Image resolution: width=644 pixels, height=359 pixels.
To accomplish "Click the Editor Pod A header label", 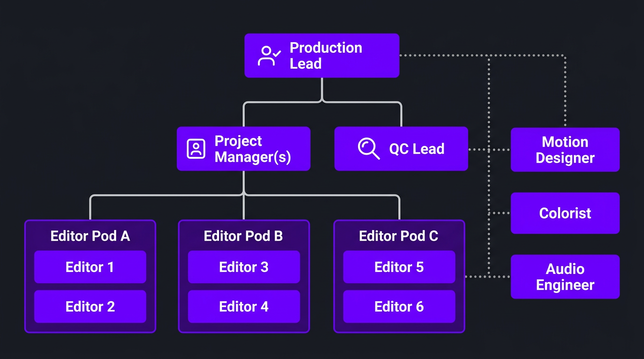I will point(90,236).
